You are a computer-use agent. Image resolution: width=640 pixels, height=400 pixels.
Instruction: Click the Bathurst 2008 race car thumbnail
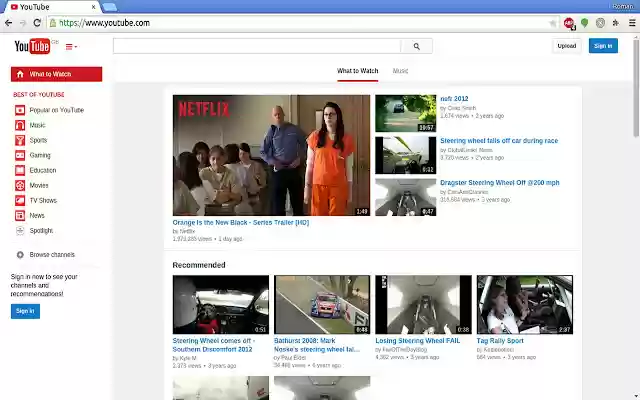[x=322, y=304]
